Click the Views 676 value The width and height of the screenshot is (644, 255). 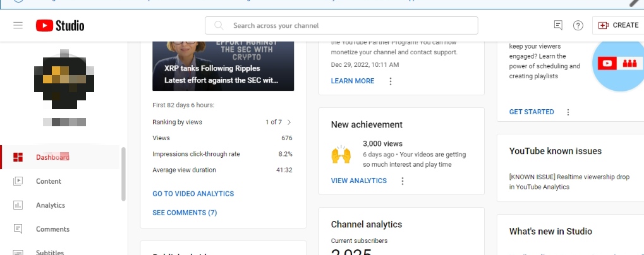[287, 138]
